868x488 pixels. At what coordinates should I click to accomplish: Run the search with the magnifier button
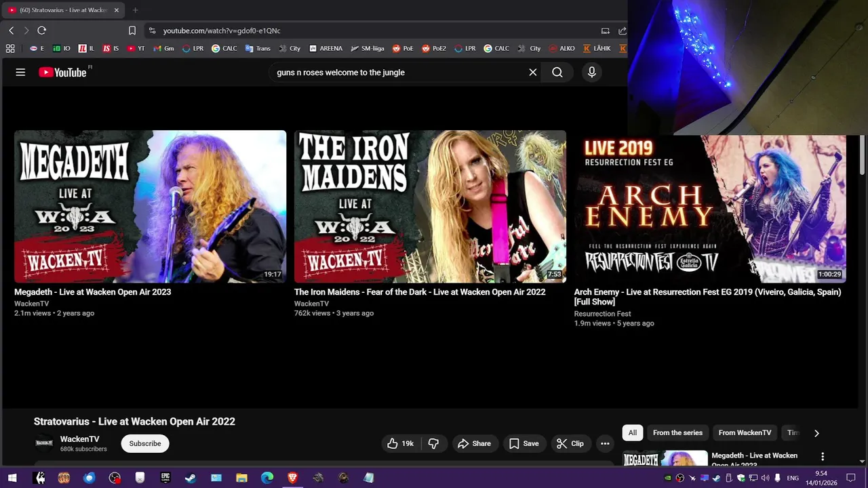[x=557, y=73]
